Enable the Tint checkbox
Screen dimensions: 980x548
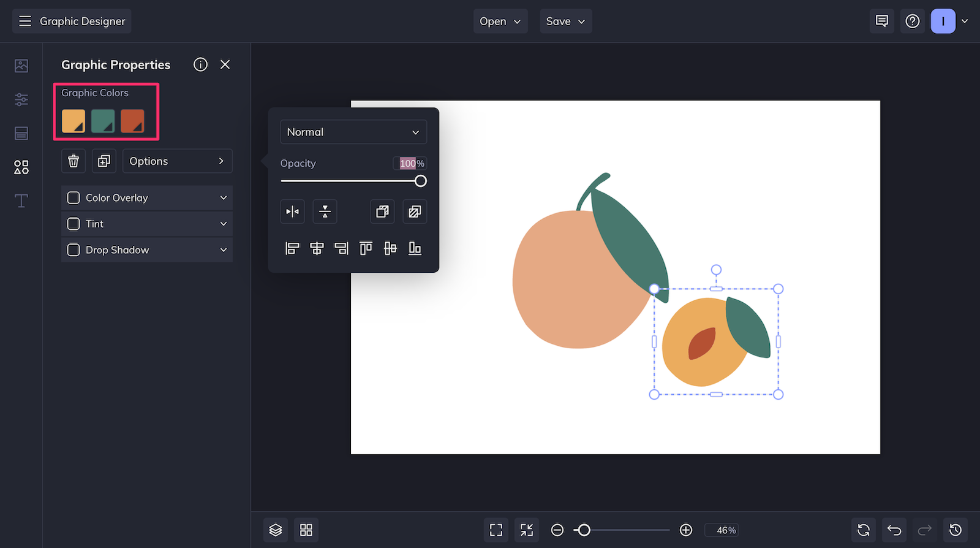point(73,224)
